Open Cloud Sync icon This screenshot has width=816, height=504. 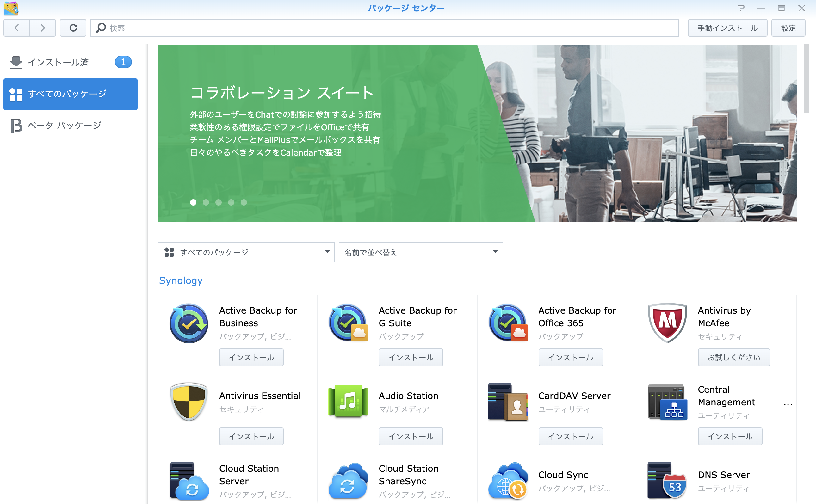(x=508, y=481)
